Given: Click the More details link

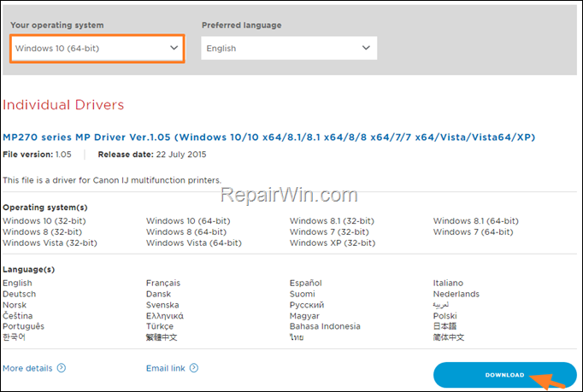Looking at the screenshot, I should (x=27, y=368).
